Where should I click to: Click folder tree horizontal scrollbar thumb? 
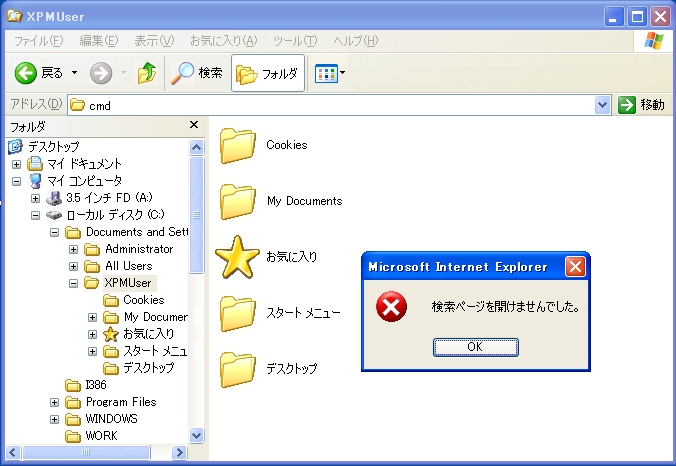click(86, 452)
